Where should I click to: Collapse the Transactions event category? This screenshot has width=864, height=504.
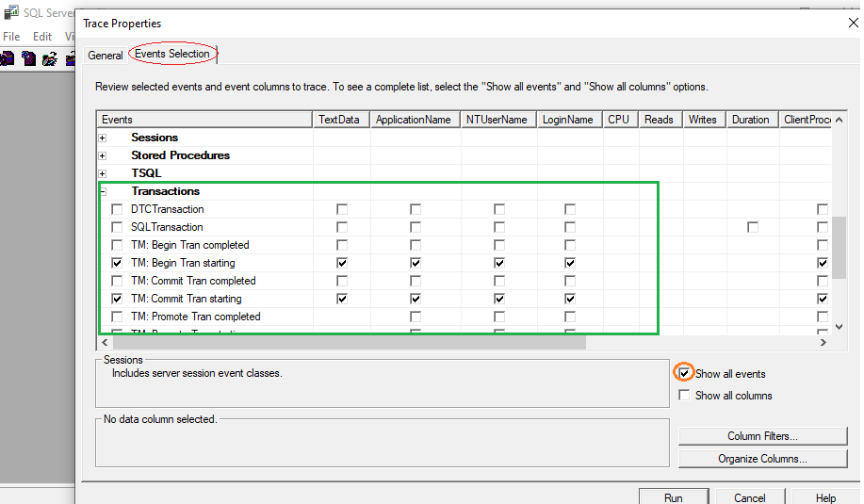(103, 191)
